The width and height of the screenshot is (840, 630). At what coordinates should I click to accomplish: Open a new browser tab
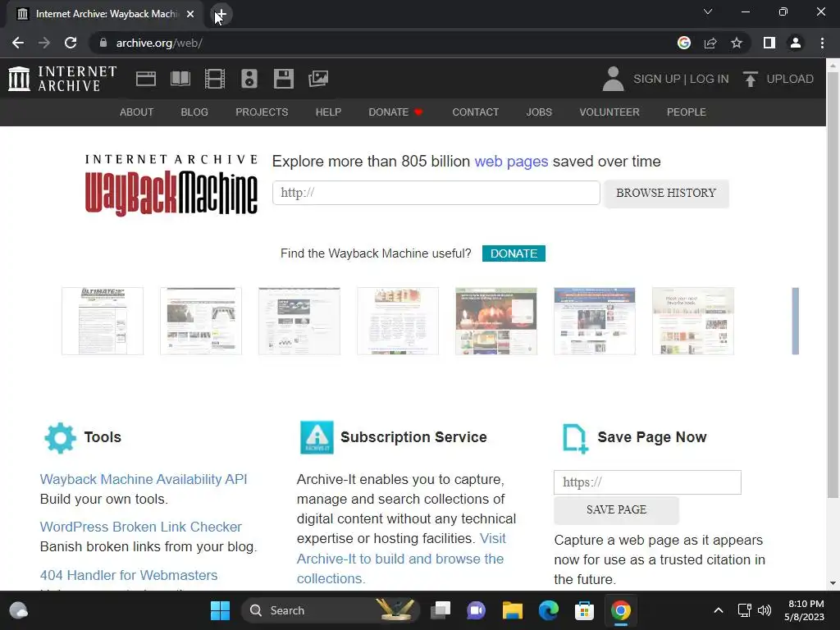pos(221,14)
